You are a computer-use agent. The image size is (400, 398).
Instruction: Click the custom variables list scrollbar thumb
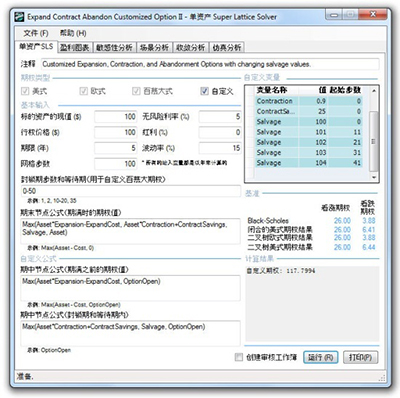coord(374,141)
